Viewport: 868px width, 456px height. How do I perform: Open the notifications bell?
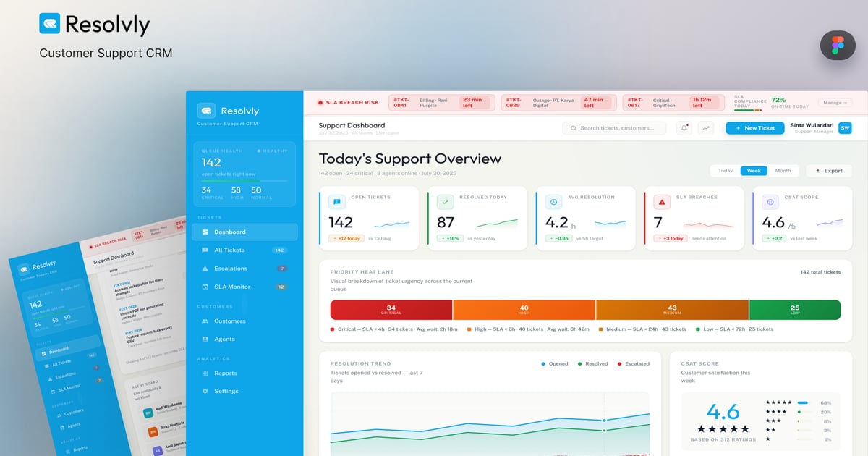point(684,128)
